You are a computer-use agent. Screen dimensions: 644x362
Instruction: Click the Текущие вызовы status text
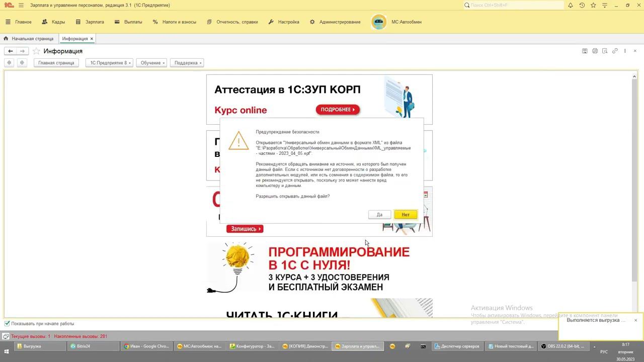[31, 336]
